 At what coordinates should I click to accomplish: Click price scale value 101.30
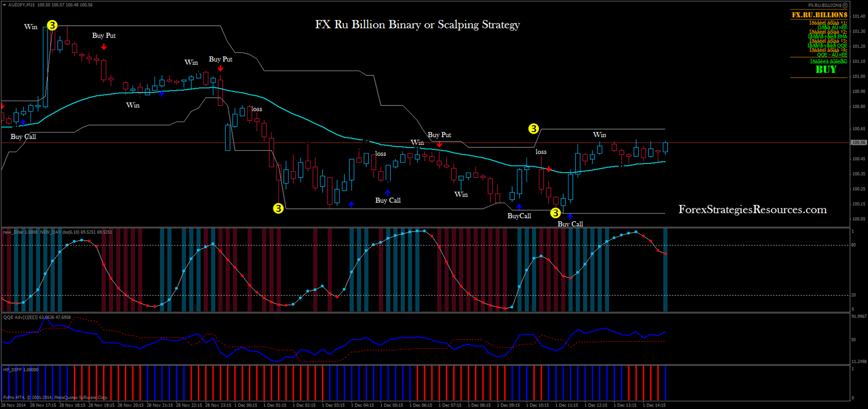(x=858, y=31)
